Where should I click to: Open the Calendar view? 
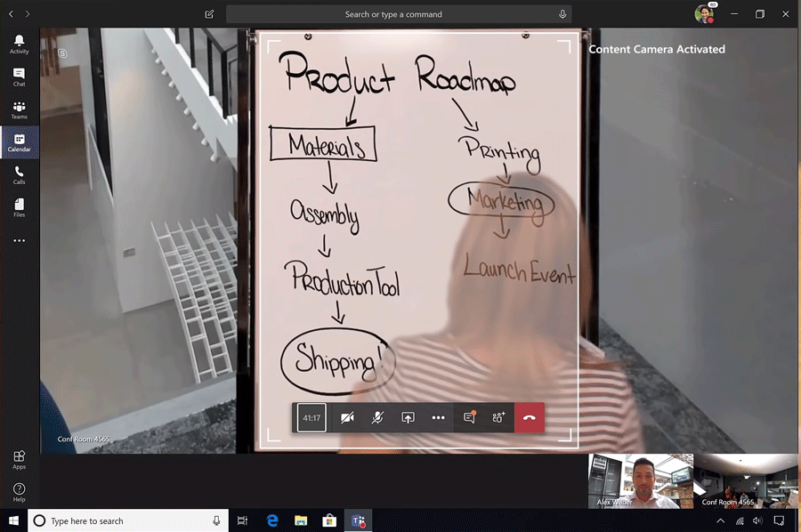pyautogui.click(x=19, y=142)
